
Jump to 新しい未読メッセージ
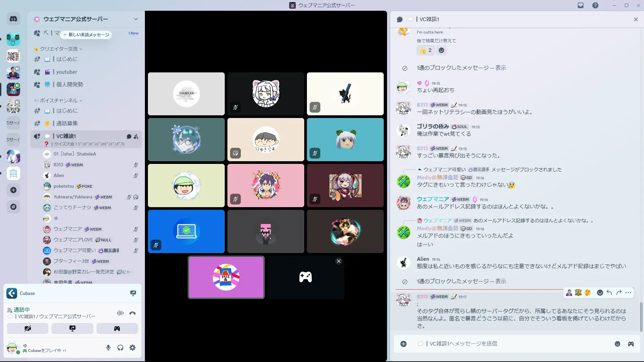87,35
